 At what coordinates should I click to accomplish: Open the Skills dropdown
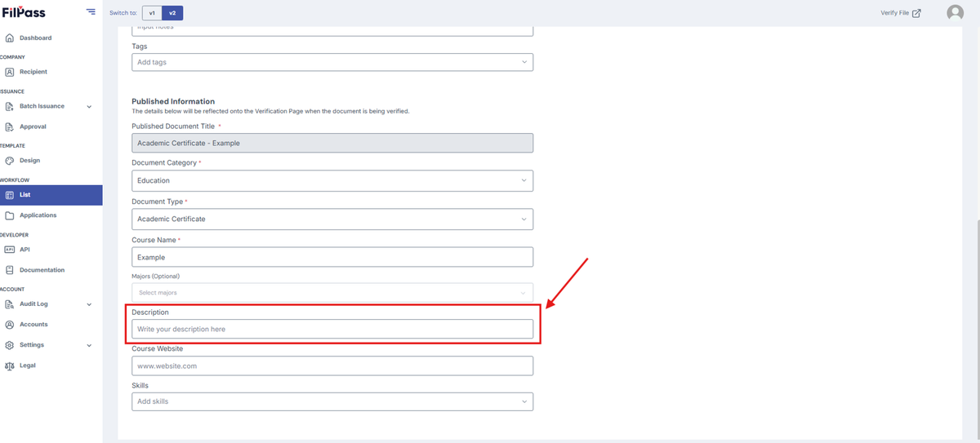click(332, 401)
